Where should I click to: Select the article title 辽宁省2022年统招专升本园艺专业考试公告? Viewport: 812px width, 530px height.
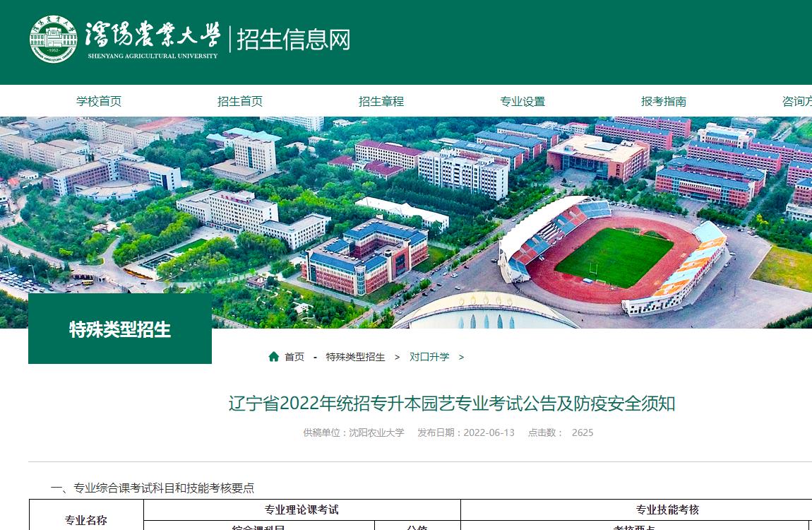tap(452, 403)
